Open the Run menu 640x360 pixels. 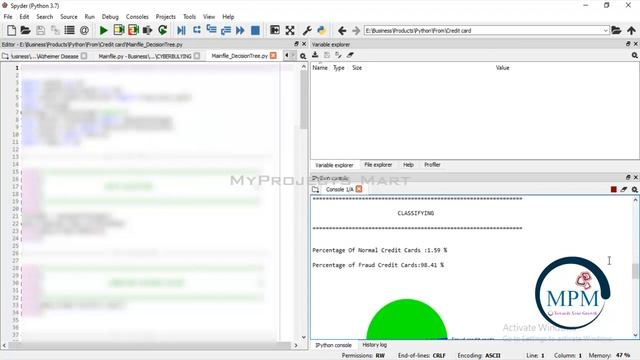[89, 17]
